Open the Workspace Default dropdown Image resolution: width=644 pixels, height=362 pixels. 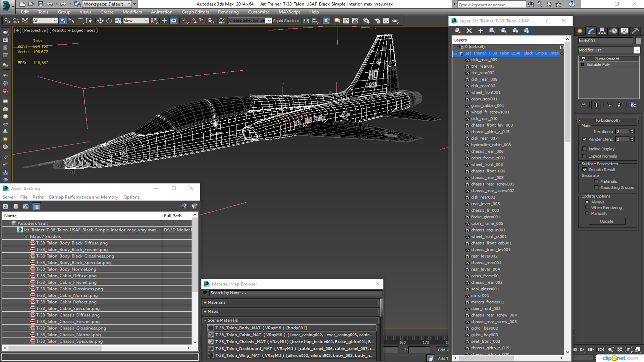(x=107, y=4)
